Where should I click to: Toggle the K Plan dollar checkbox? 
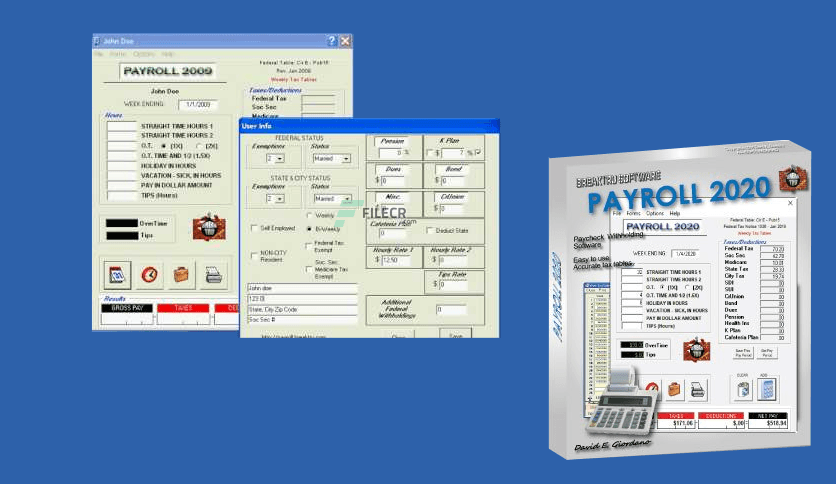click(430, 153)
